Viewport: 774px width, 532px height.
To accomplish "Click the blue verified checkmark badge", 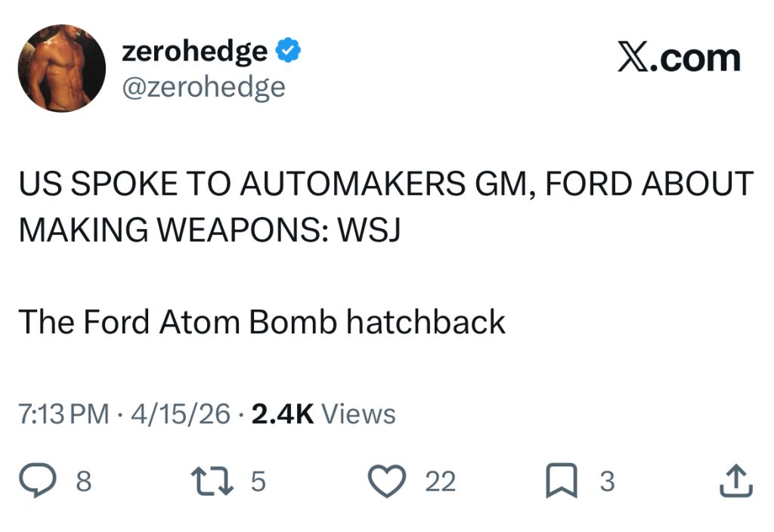I will [x=287, y=48].
